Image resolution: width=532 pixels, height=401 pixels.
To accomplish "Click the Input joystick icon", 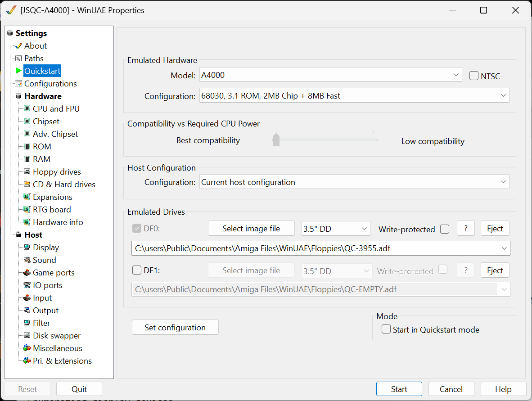I will pos(27,298).
